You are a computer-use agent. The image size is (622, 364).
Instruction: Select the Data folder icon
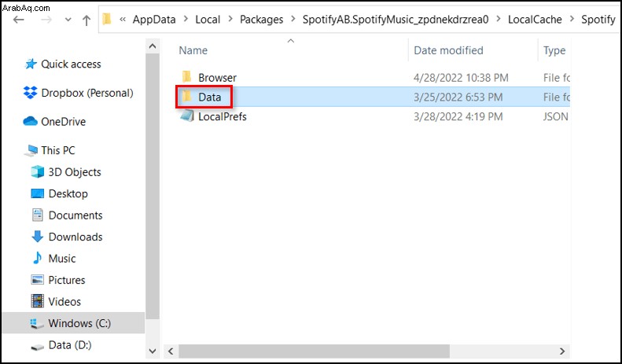coord(187,97)
